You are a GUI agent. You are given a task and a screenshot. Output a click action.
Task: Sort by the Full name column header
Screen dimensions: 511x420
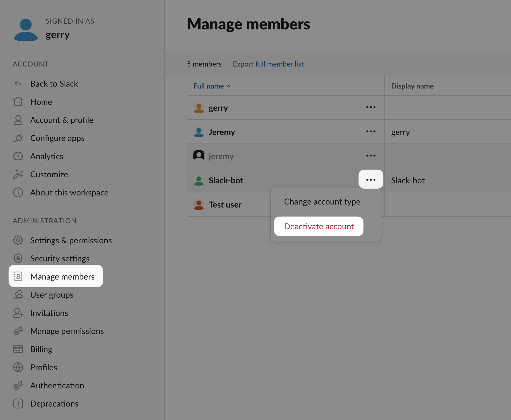point(212,86)
